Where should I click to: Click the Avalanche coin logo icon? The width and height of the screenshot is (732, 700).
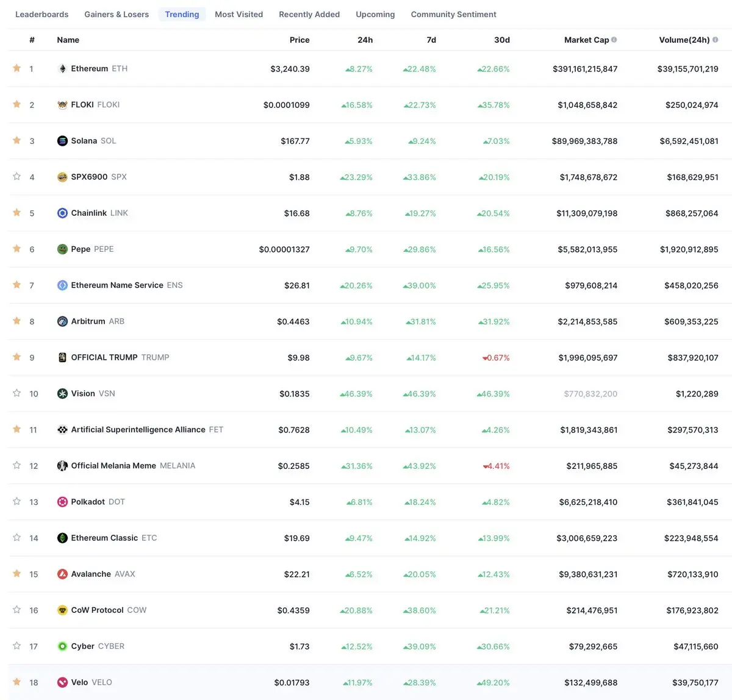click(62, 574)
